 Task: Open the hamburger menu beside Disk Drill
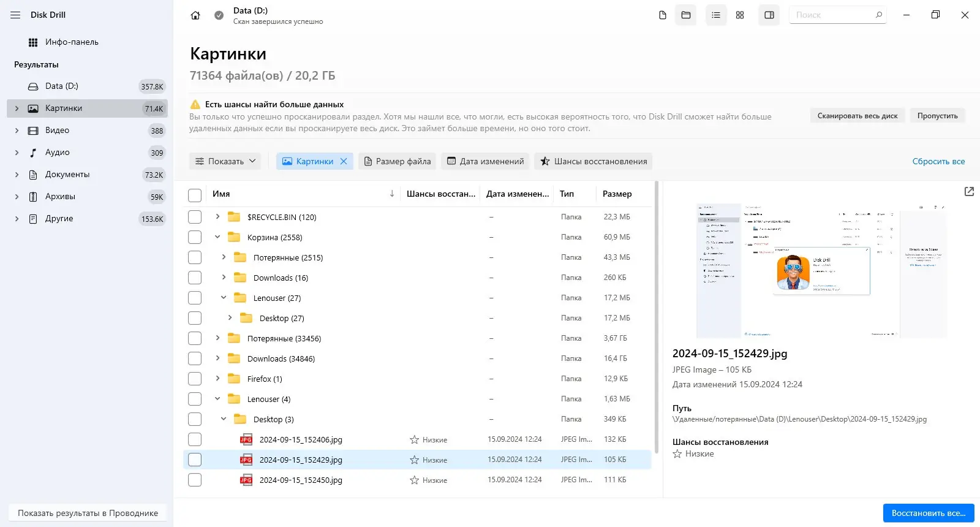pos(15,15)
